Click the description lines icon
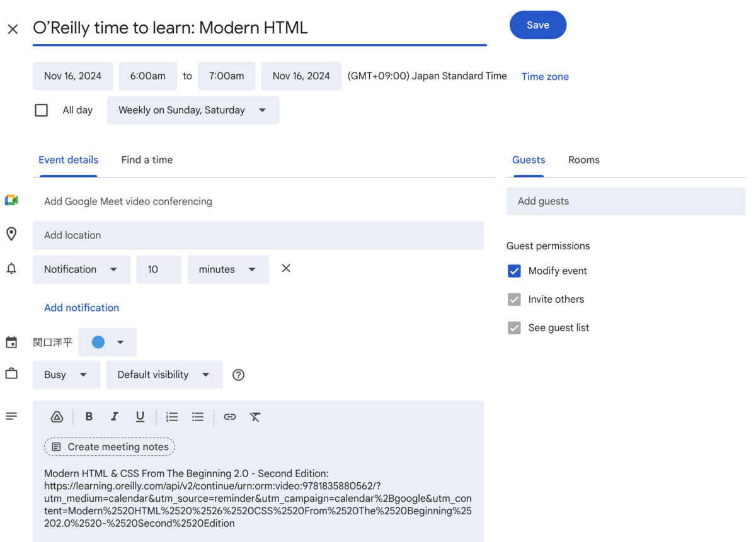This screenshot has height=542, width=756. pos(11,416)
